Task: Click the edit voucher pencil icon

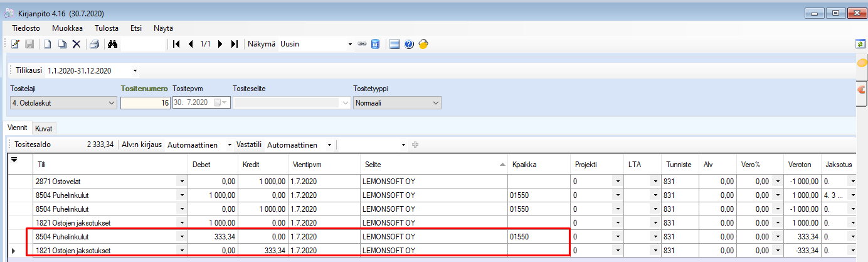Action: pos(15,44)
